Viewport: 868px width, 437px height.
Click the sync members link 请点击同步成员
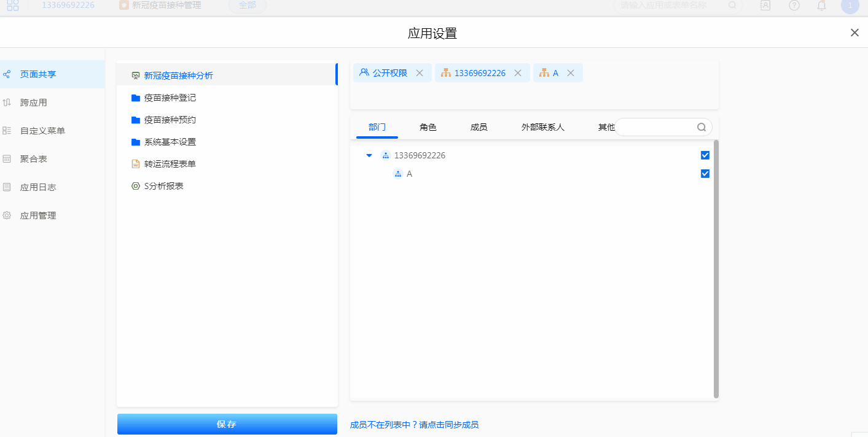[x=448, y=425]
